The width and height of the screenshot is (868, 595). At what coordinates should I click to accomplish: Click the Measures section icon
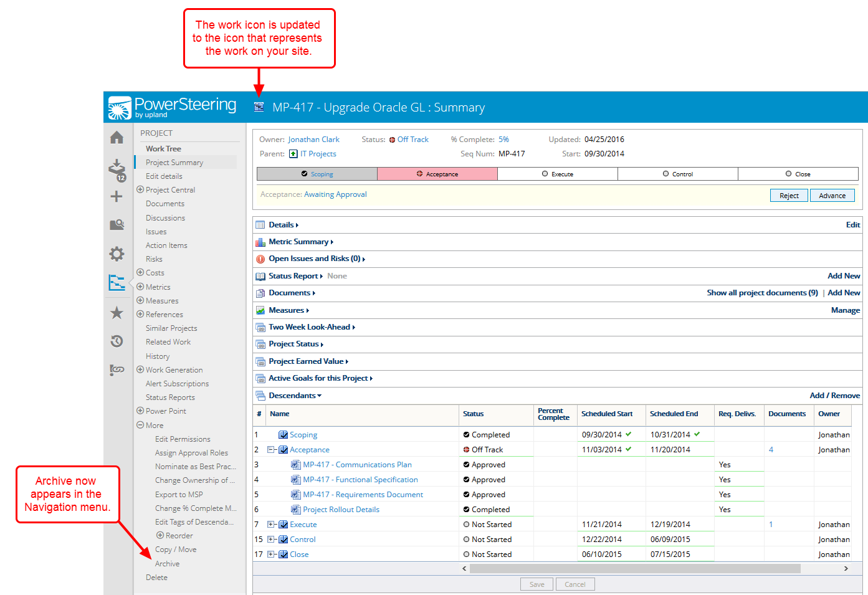[260, 310]
